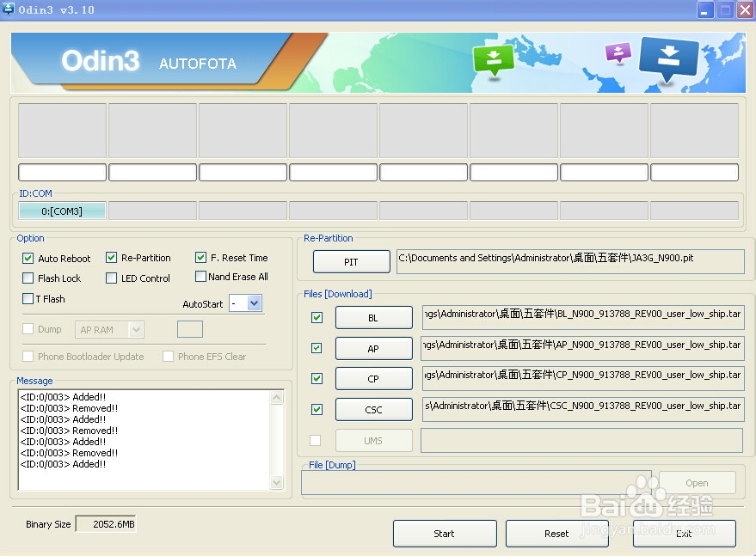Click first '<ID:0/003> Added!!' log line
Viewport: 756px width, 556px height.
[63, 397]
